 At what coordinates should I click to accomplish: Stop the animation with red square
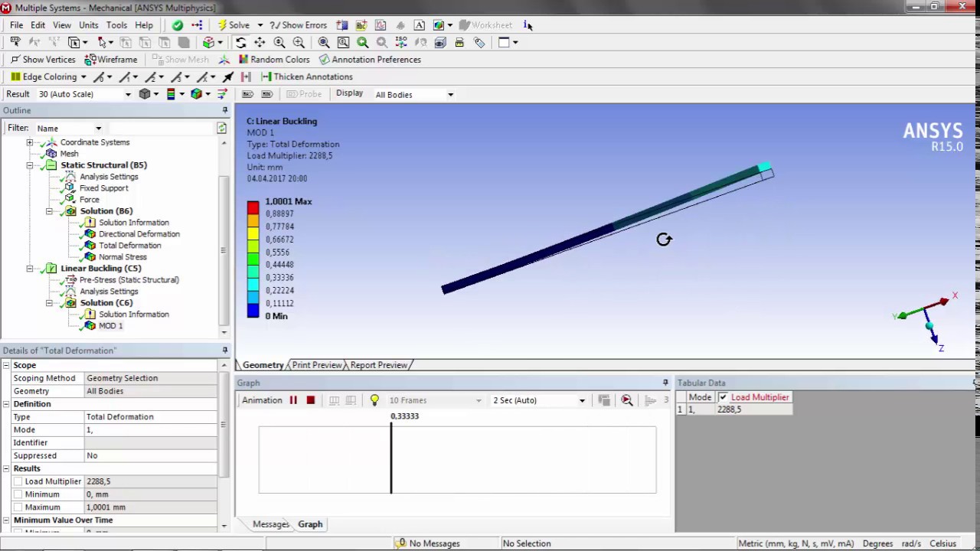(x=310, y=400)
